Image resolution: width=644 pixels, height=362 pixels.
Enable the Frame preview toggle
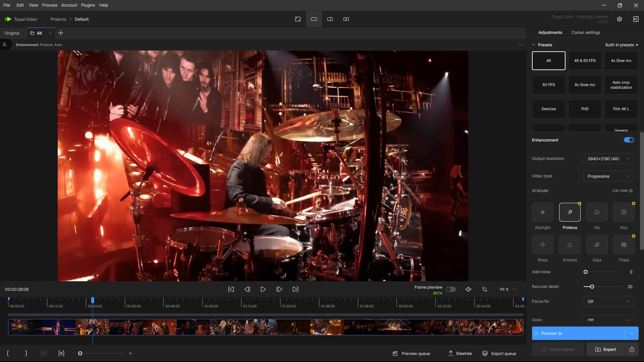point(450,289)
